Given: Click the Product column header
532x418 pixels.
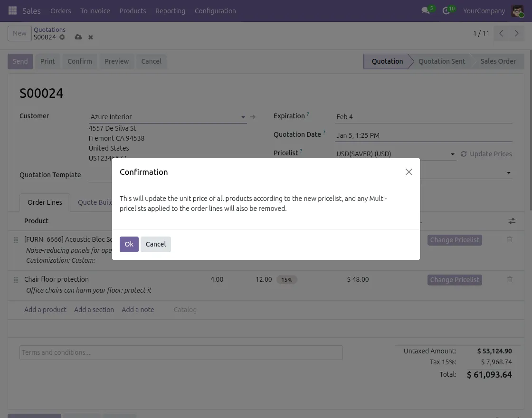Looking at the screenshot, I should point(36,221).
